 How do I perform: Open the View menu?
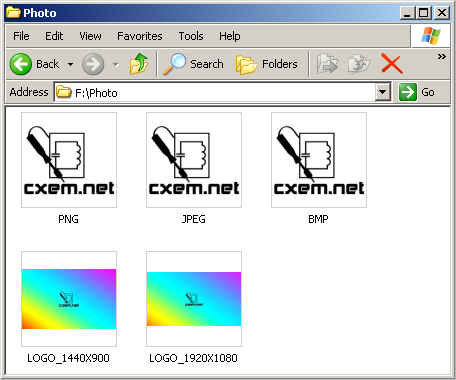pyautogui.click(x=90, y=36)
